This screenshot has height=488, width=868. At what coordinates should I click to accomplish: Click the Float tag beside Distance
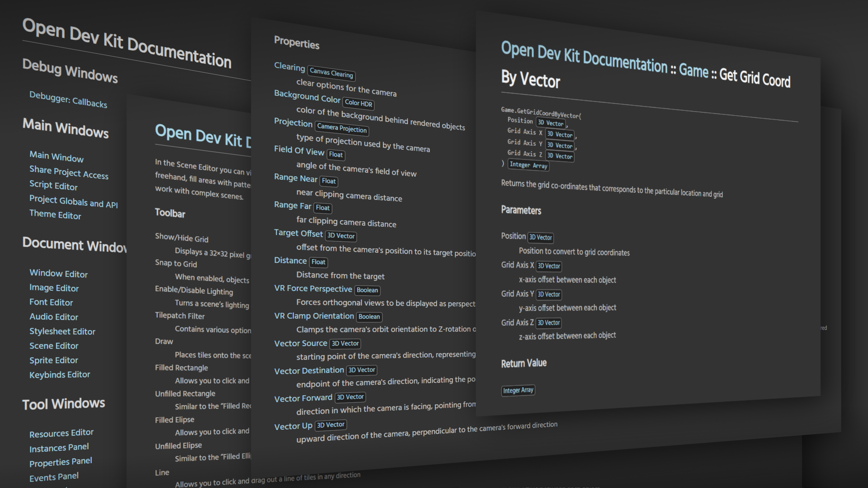point(318,262)
